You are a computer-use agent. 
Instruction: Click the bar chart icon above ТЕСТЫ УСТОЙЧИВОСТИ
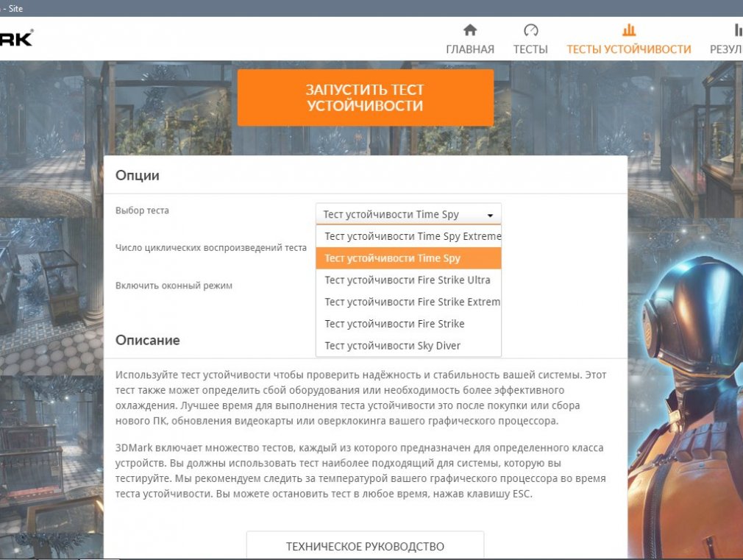click(629, 30)
